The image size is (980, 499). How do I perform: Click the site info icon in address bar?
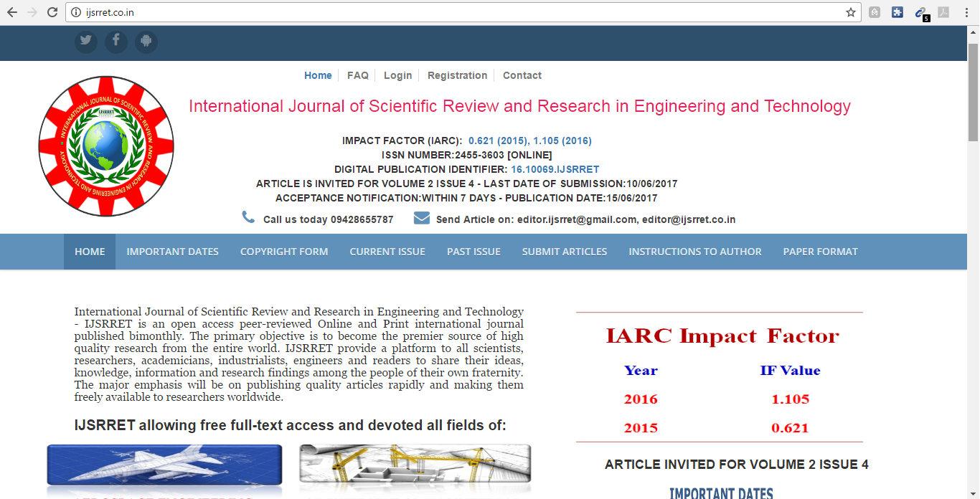[x=76, y=12]
